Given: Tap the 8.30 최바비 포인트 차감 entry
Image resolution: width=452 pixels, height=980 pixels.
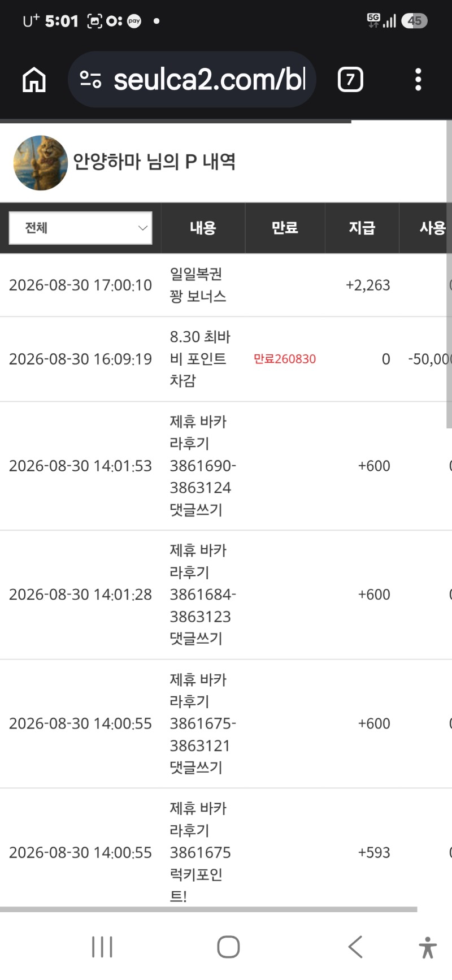Looking at the screenshot, I should (x=201, y=359).
